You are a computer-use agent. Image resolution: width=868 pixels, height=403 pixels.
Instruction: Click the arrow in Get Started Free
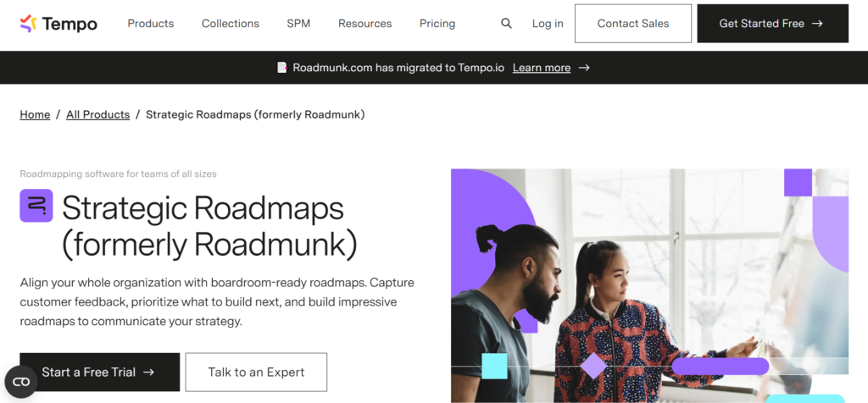[x=817, y=24]
